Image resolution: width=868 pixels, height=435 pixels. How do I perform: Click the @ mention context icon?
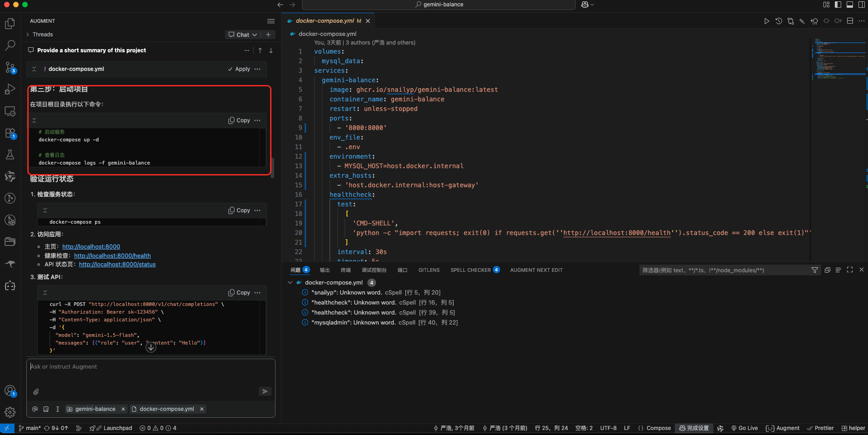click(35, 409)
